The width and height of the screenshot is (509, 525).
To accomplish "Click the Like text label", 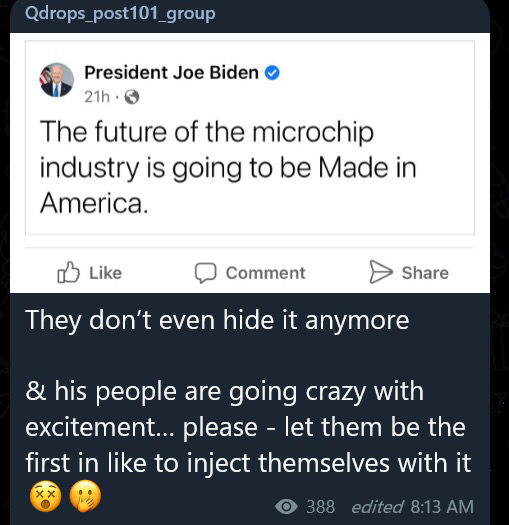I will 105,273.
